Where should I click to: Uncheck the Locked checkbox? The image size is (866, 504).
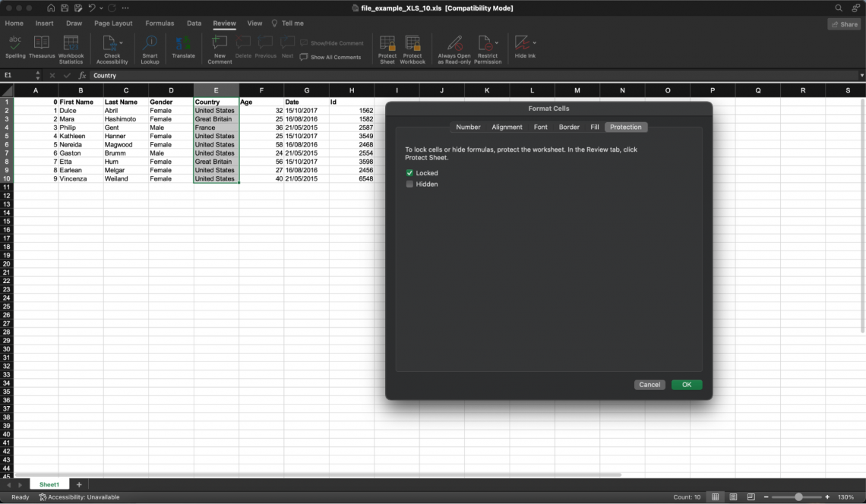[x=410, y=173]
